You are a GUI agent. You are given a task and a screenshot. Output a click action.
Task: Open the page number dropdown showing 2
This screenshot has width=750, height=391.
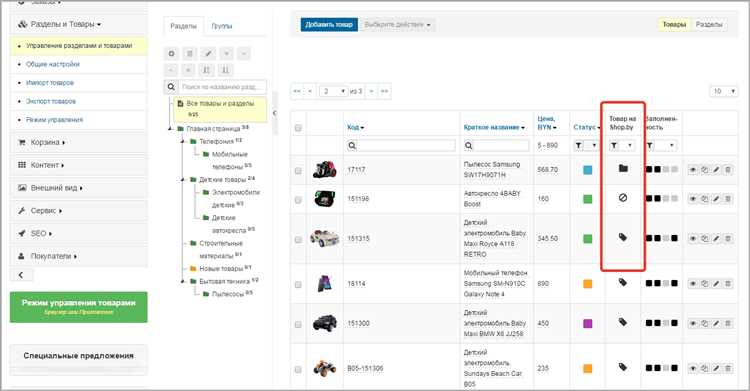click(333, 91)
